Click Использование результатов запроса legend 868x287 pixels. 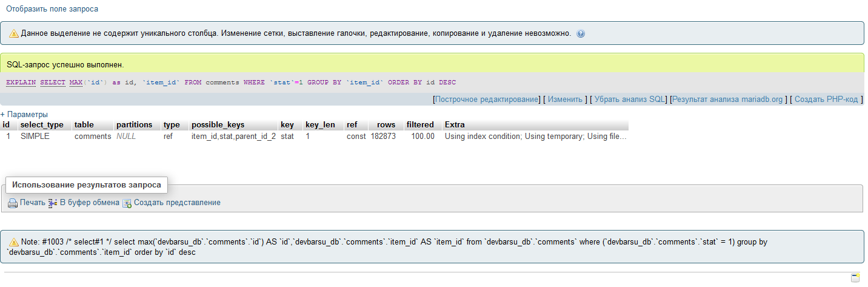[x=87, y=185]
